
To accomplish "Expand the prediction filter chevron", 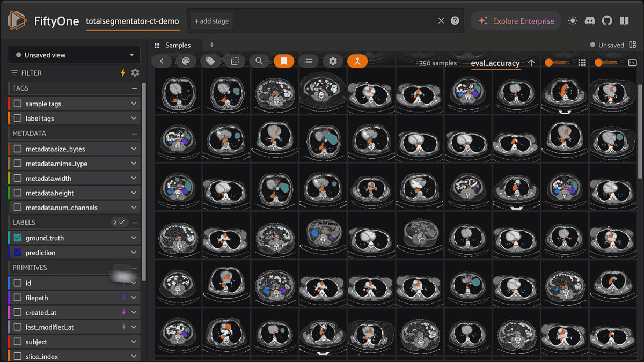I will pos(134,253).
